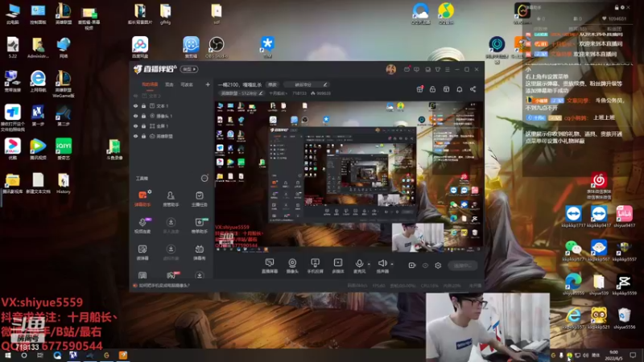Click lock icon in danmaku overlay panel
The height and width of the screenshot is (362, 644).
click(617, 7)
